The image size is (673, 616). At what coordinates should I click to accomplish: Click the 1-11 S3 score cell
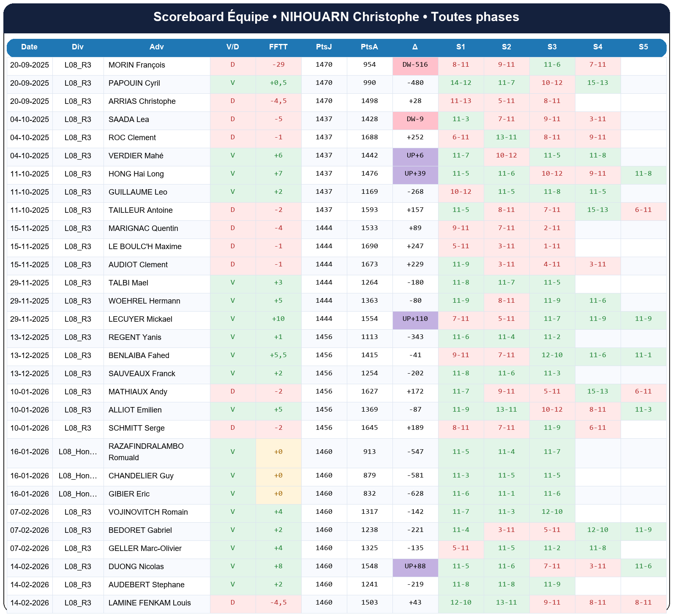(x=552, y=247)
